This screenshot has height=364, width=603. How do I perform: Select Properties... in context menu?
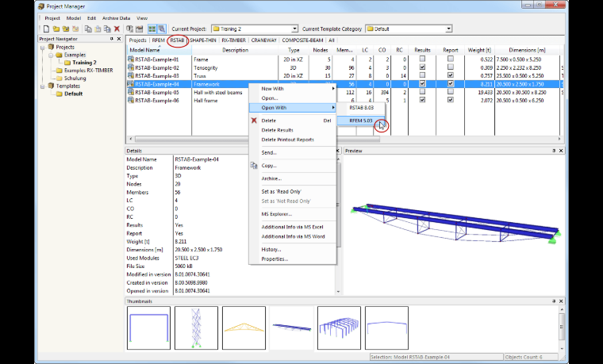[275, 259]
